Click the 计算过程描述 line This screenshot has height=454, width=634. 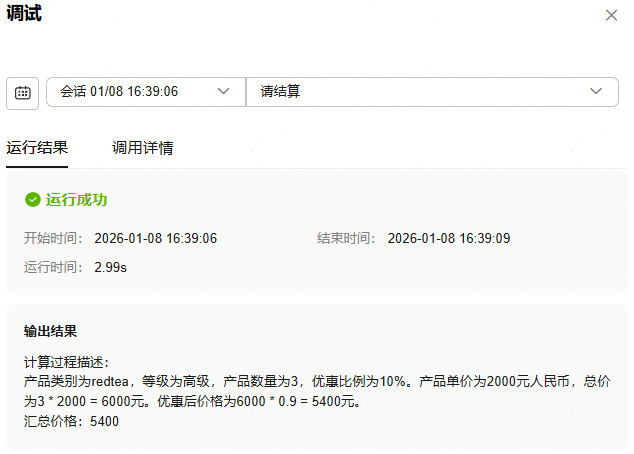[x=66, y=362]
